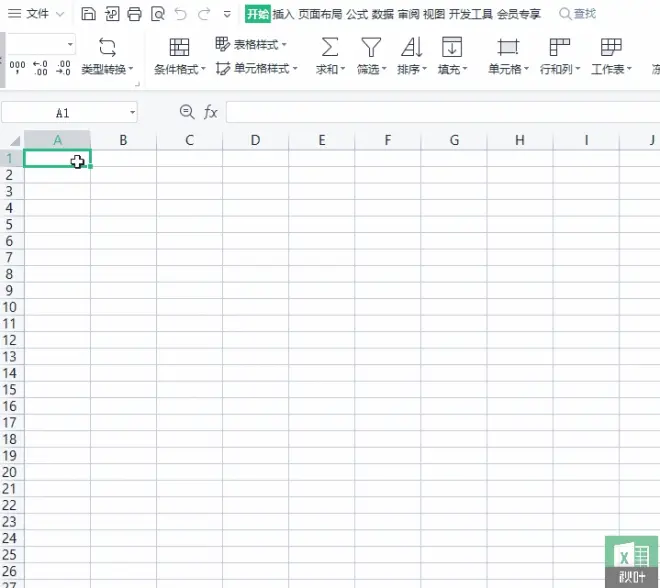Click the export/output file icon
The image size is (660, 588).
click(112, 14)
